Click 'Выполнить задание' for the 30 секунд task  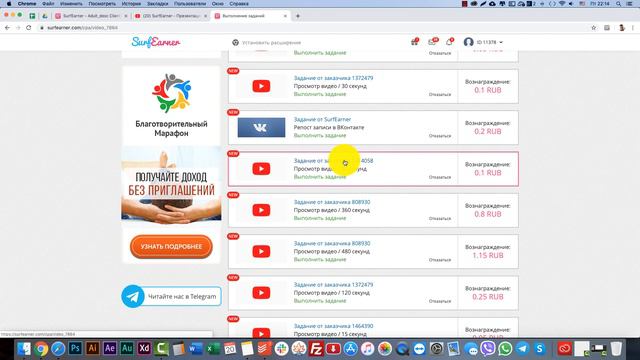[x=320, y=94]
